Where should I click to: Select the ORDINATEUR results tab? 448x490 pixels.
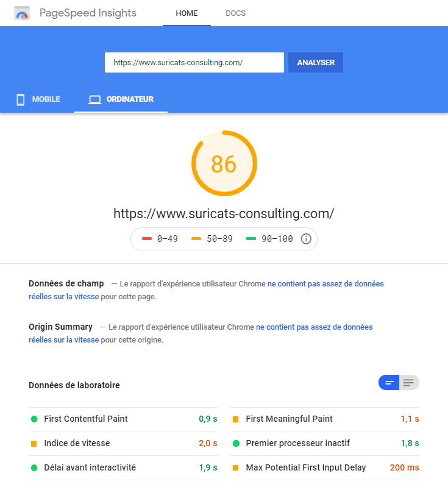point(121,99)
